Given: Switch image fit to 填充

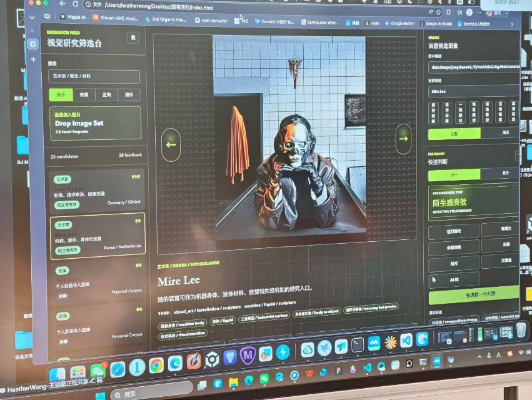Looking at the screenshot, I should pyautogui.click(x=505, y=132).
